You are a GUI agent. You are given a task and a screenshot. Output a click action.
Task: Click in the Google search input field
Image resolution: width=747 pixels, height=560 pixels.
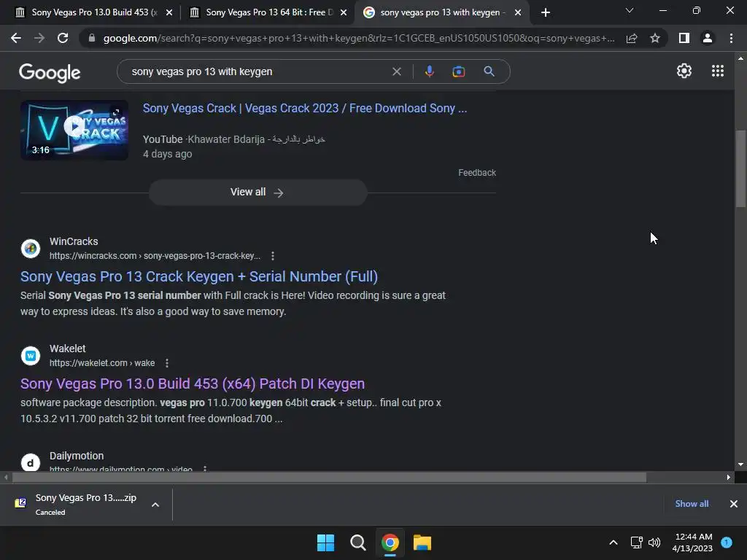(258, 71)
